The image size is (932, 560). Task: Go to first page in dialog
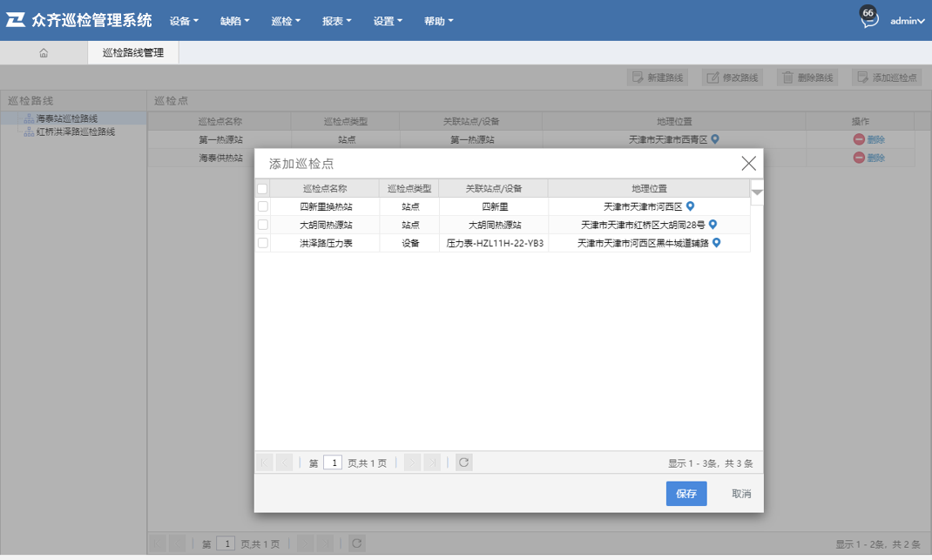pos(265,462)
